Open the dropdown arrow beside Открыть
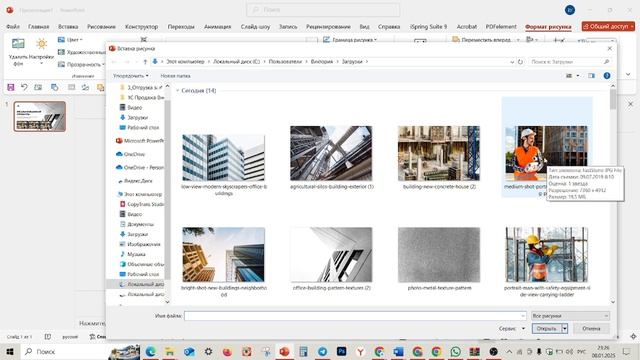Image resolution: width=640 pixels, height=360 pixels. click(x=564, y=329)
